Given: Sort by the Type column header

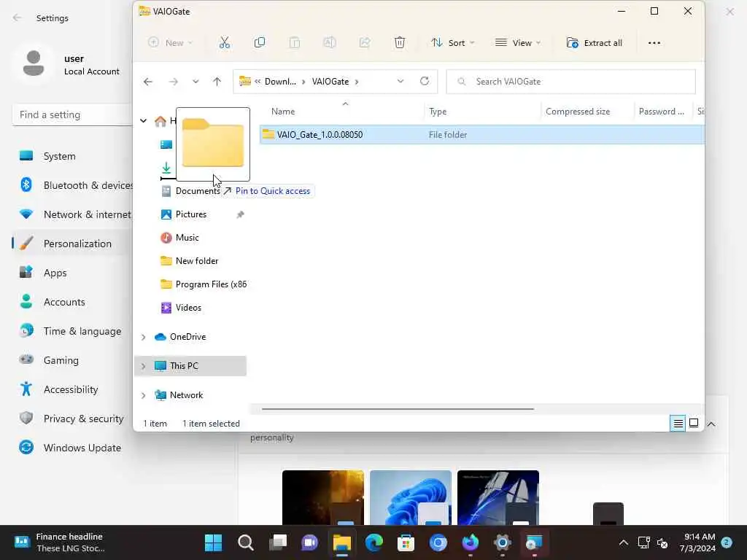Looking at the screenshot, I should pos(438,112).
